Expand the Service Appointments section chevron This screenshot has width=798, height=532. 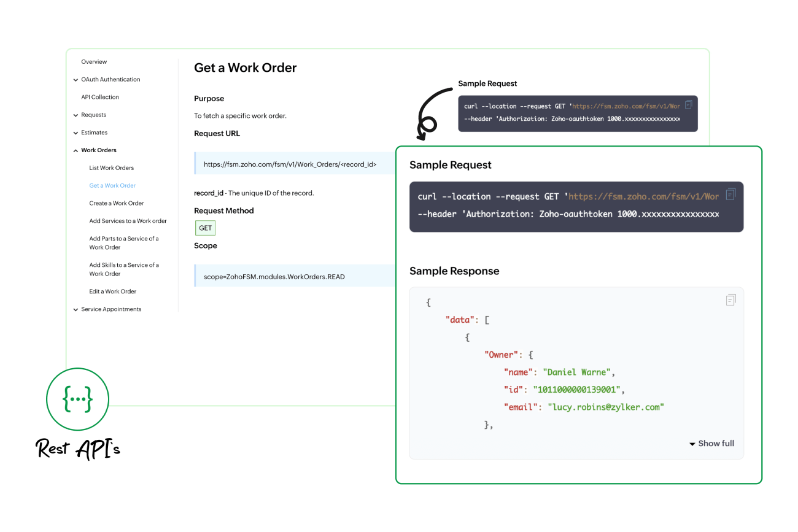(76, 310)
